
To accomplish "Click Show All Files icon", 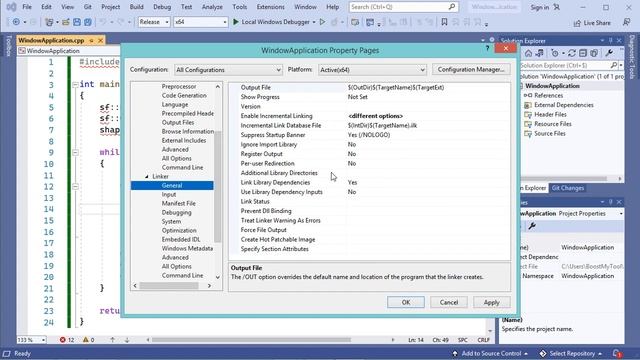I will pyautogui.click(x=594, y=53).
